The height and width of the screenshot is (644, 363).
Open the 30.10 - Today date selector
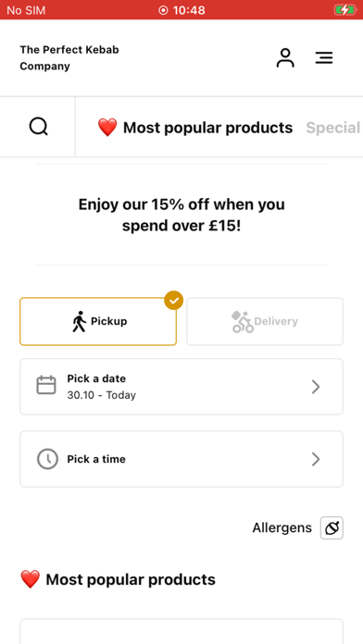click(181, 387)
